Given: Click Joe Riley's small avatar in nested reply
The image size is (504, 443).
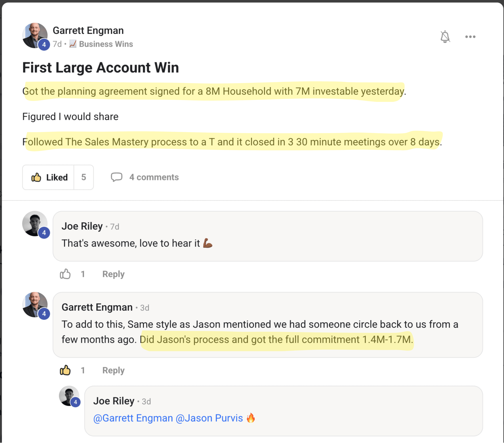Looking at the screenshot, I should pos(69,396).
